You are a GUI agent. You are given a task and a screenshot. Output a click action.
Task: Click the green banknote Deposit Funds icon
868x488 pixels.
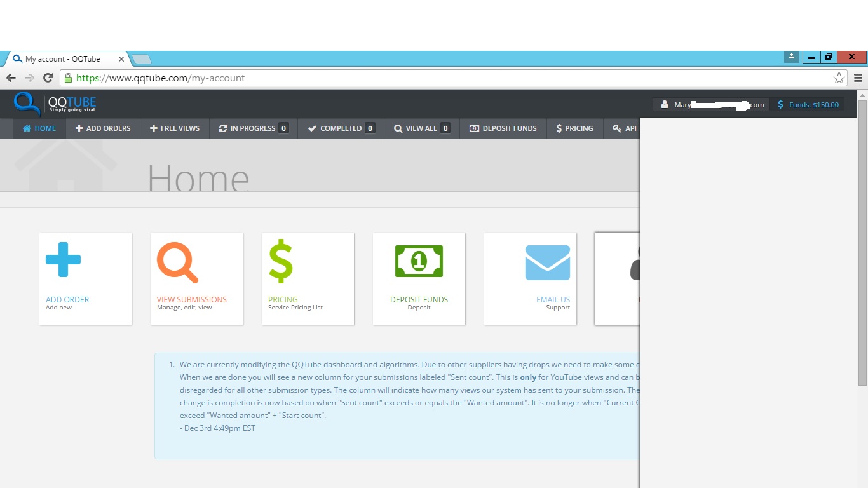419,261
